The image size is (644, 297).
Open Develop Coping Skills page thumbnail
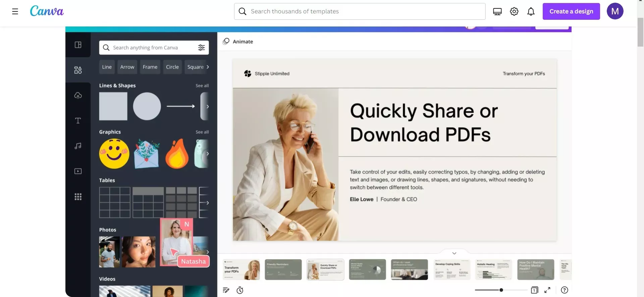click(x=452, y=270)
